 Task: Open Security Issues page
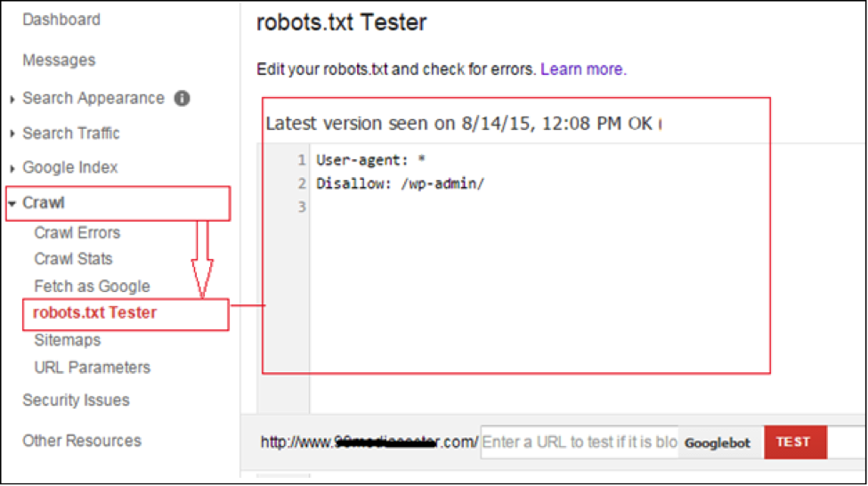pyautogui.click(x=76, y=401)
